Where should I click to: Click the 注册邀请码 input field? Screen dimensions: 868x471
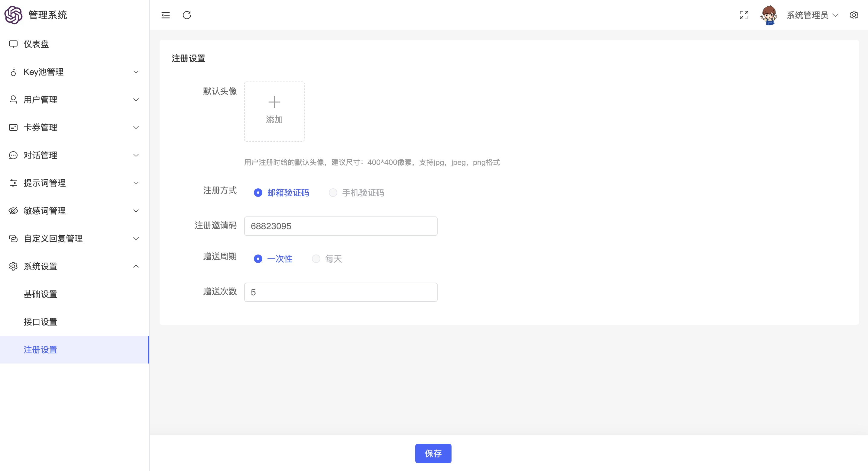341,226
